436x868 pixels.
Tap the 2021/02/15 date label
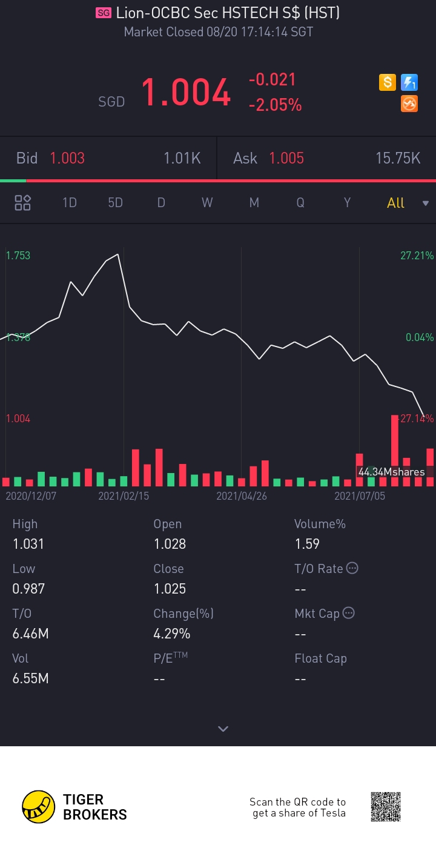[x=124, y=496]
